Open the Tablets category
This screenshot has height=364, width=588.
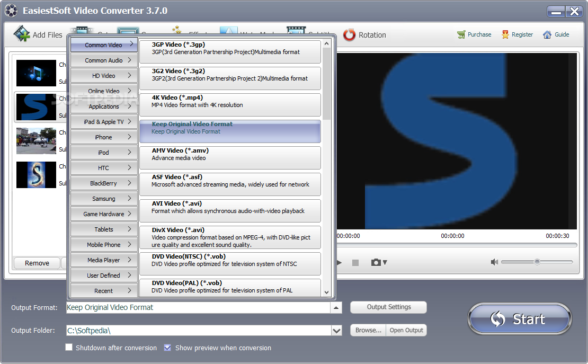click(104, 229)
